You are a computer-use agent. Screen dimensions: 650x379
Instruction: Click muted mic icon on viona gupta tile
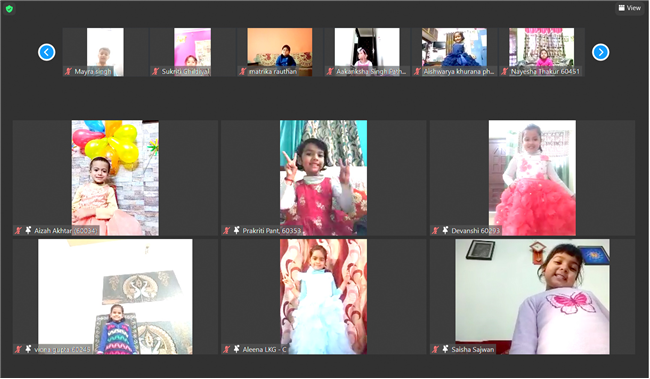click(x=18, y=349)
